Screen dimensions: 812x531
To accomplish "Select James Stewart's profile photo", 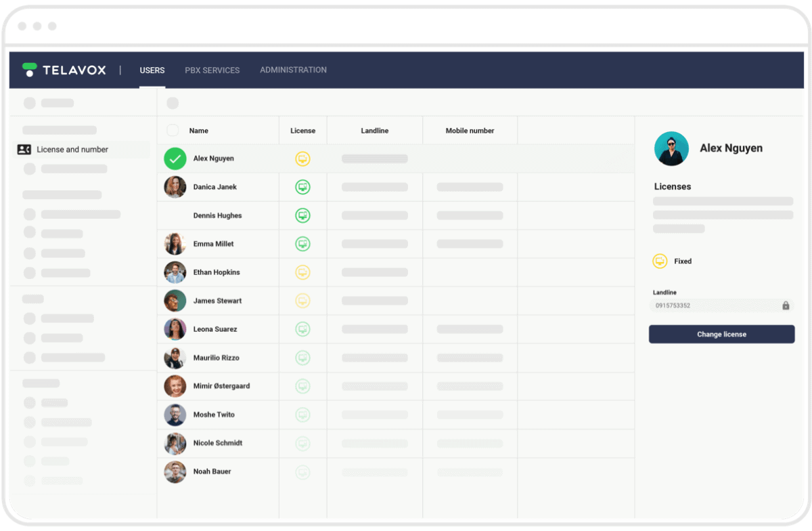I will [175, 301].
